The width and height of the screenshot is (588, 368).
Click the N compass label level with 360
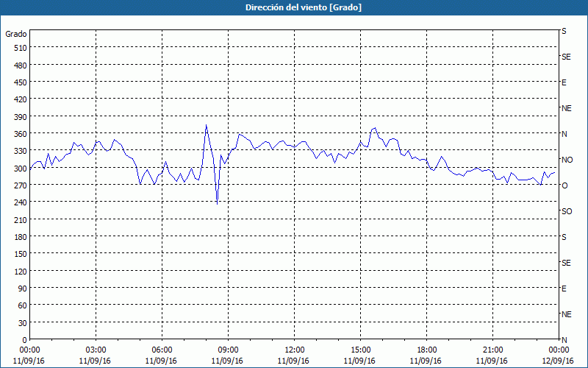tap(564, 134)
